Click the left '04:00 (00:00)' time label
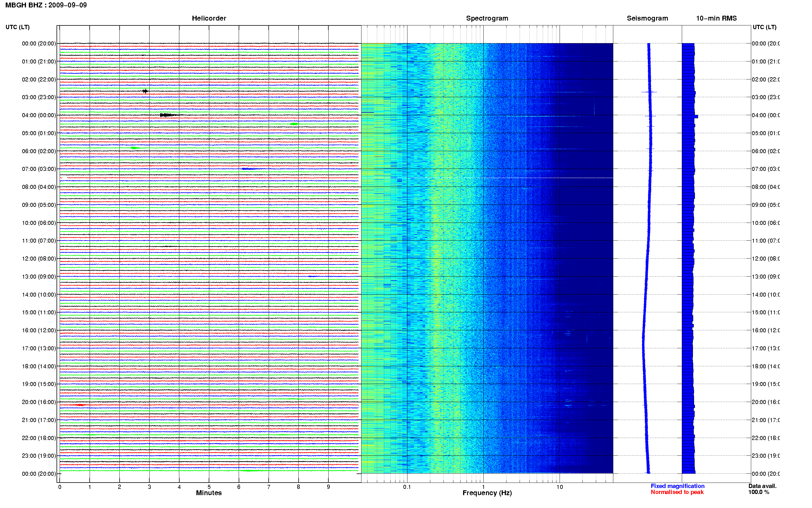The width and height of the screenshot is (812, 508). click(x=39, y=115)
